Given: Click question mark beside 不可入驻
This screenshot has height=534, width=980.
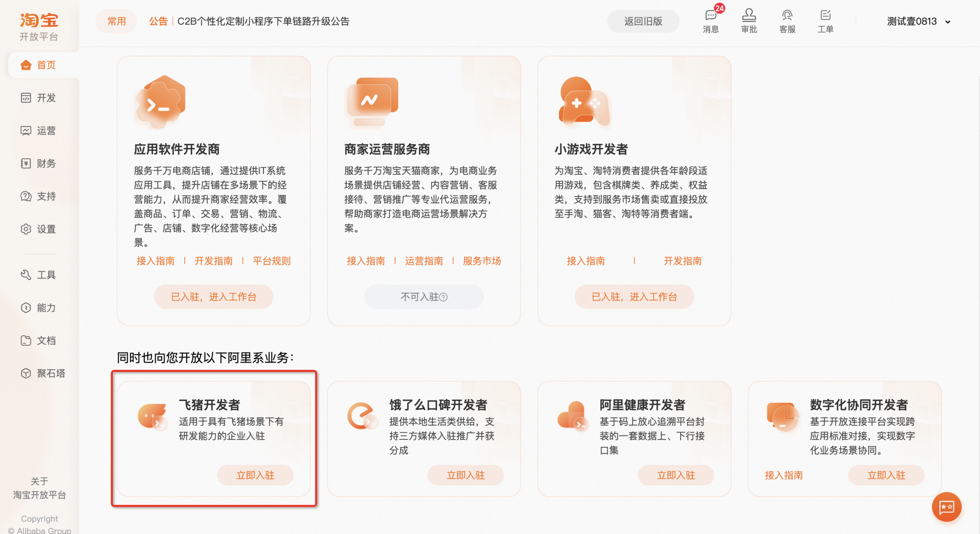Looking at the screenshot, I should coord(443,297).
